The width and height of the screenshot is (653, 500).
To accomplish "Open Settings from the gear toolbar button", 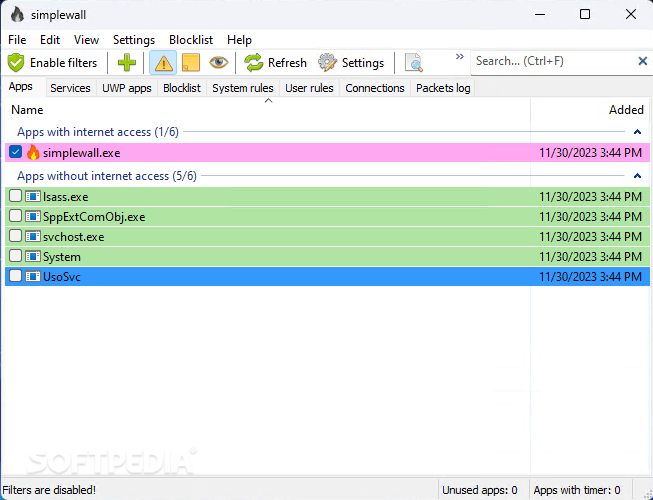I will pos(351,63).
